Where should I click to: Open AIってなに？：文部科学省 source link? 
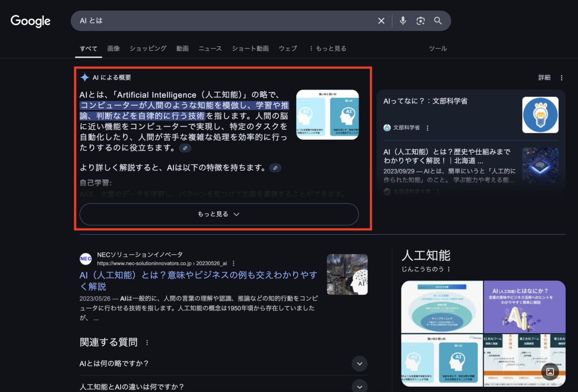425,101
